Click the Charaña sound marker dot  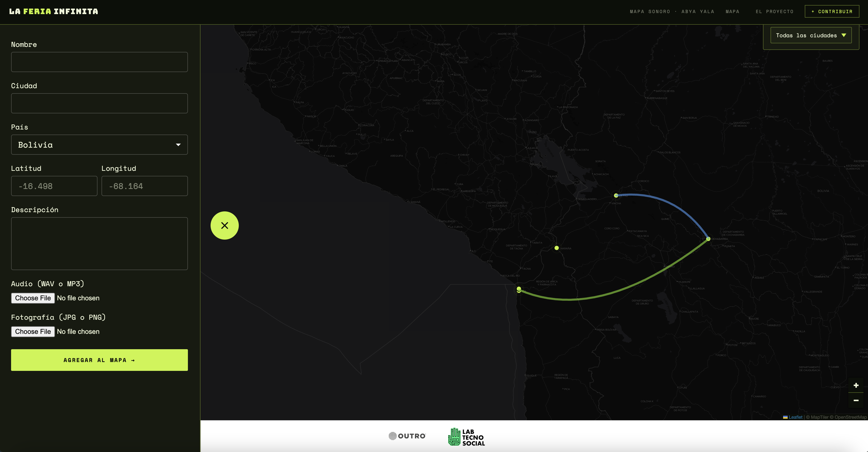[557, 248]
